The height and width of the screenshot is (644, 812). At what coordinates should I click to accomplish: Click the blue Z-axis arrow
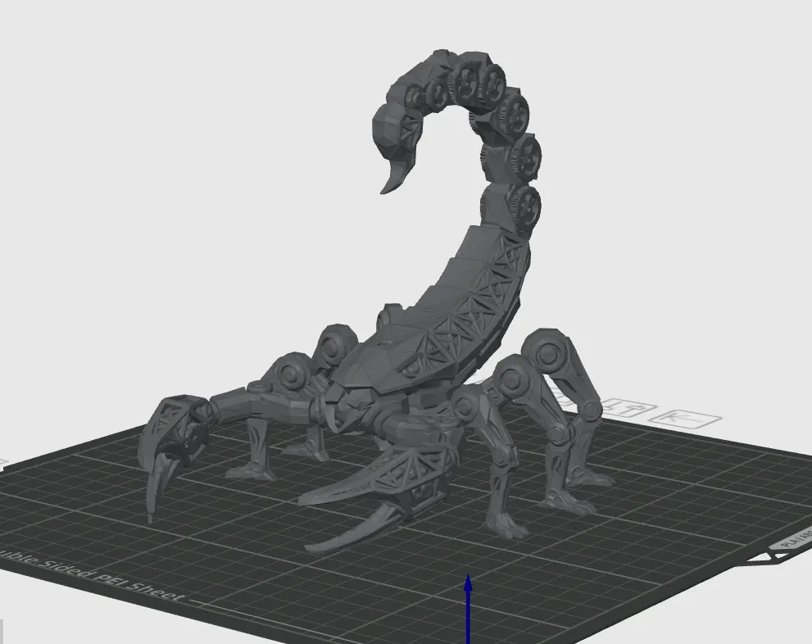[x=468, y=608]
